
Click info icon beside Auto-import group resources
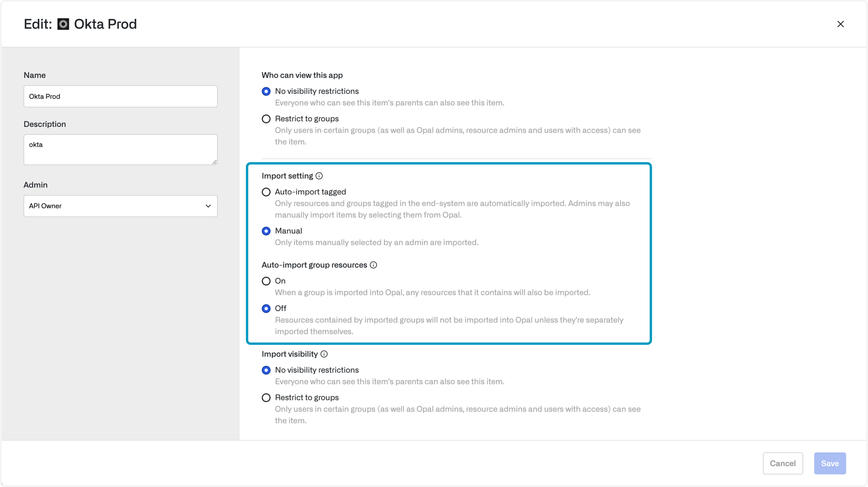click(x=373, y=265)
